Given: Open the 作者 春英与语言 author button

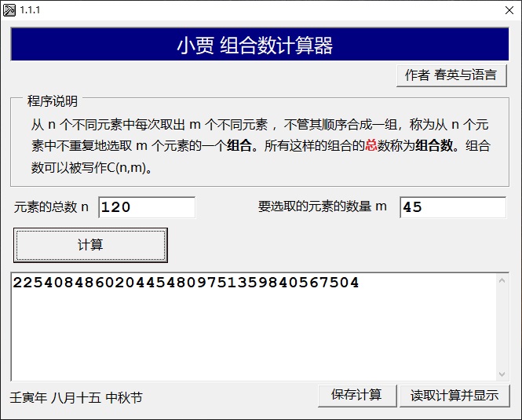Looking at the screenshot, I should click(x=451, y=75).
